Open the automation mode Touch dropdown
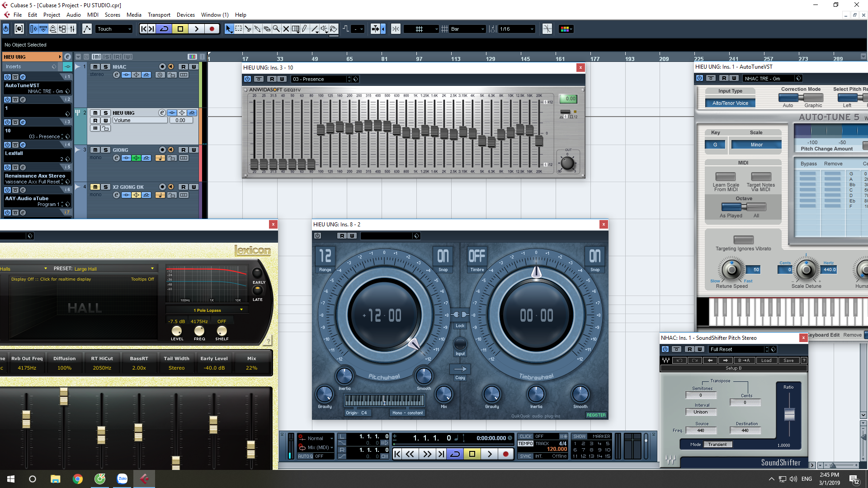868x488 pixels. 114,29
